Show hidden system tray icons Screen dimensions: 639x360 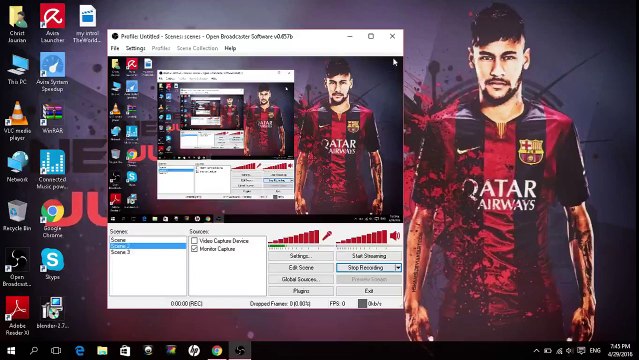pyautogui.click(x=536, y=351)
